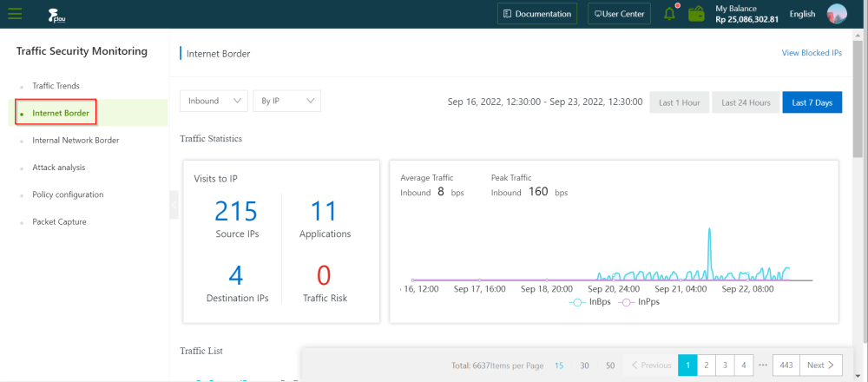Viewport: 868px width, 382px height.
Task: Click the traffic peak on chart
Action: point(709,228)
